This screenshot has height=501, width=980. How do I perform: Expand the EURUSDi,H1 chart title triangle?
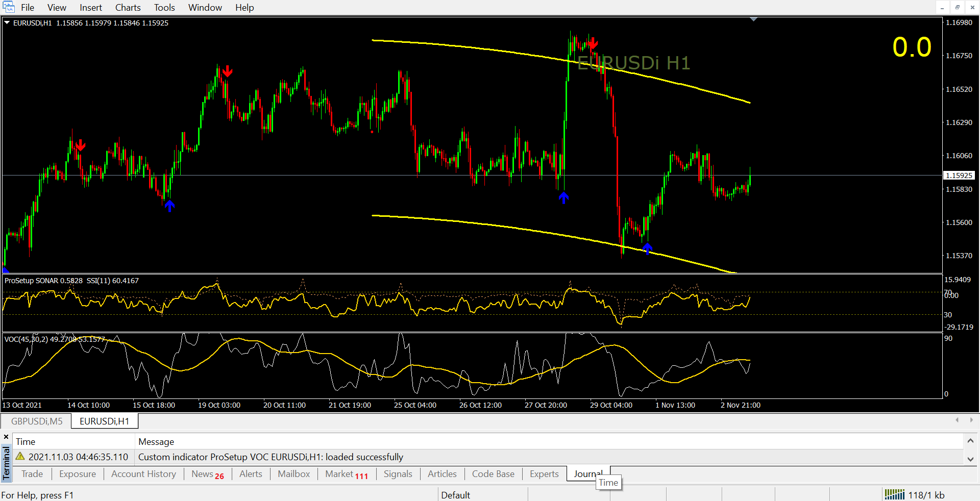pos(7,23)
